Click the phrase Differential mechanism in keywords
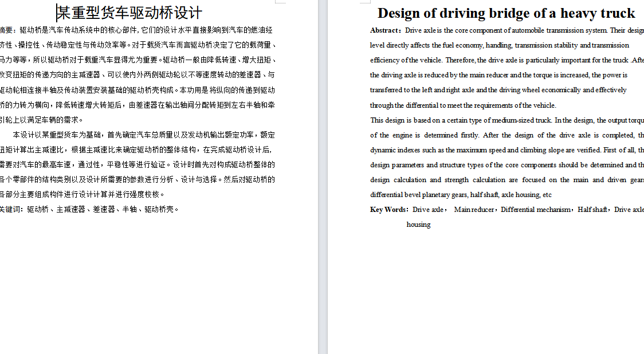This screenshot has width=644, height=354. [536, 210]
